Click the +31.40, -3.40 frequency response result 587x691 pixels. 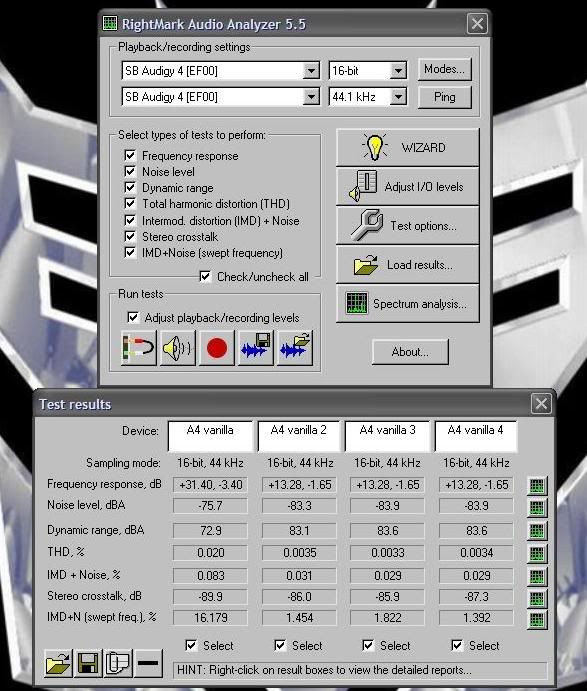click(x=211, y=485)
